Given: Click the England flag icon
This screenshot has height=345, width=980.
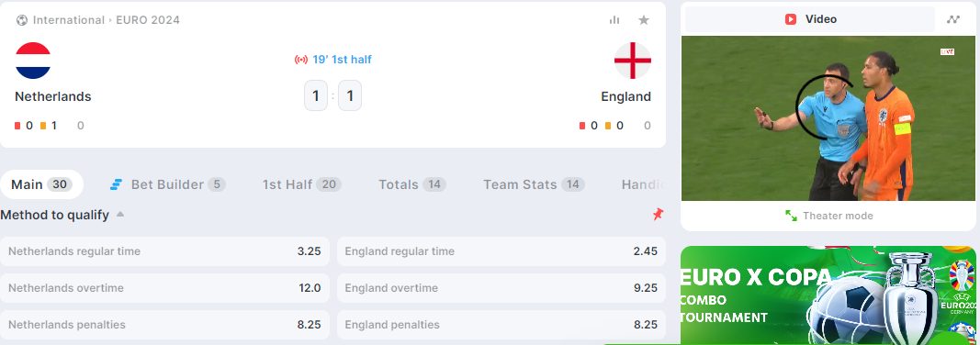Looking at the screenshot, I should pos(633,61).
